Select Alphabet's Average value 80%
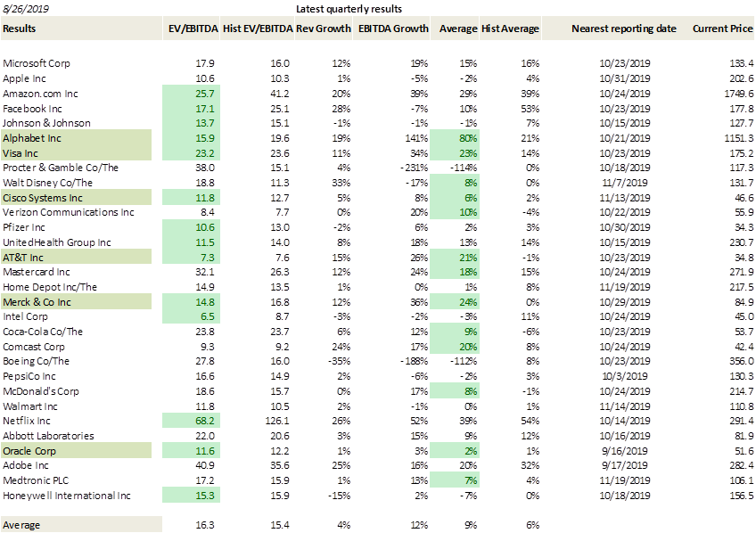This screenshot has width=756, height=533. tap(455, 138)
